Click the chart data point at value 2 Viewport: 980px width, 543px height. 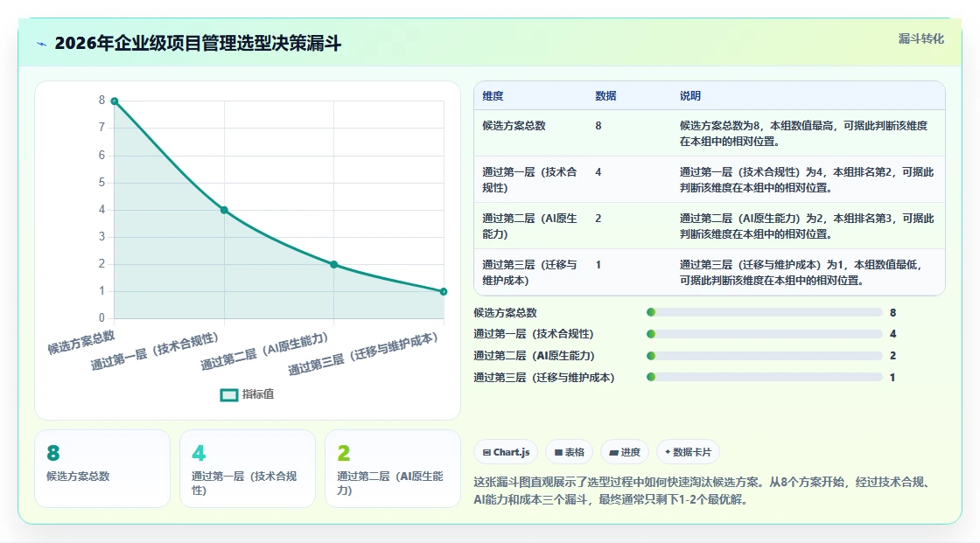pos(333,264)
